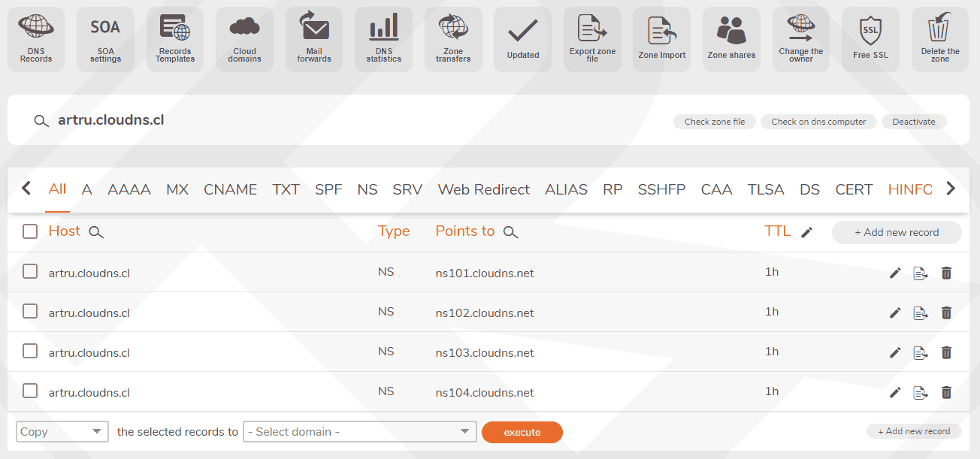The width and height of the screenshot is (980, 459).
Task: Click top Add new record button
Action: click(897, 232)
